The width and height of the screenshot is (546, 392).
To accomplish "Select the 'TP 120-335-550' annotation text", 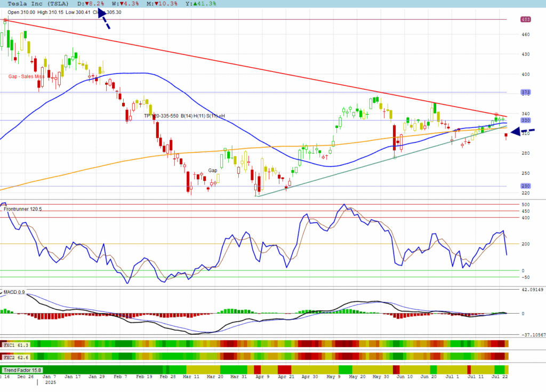I will click(161, 116).
